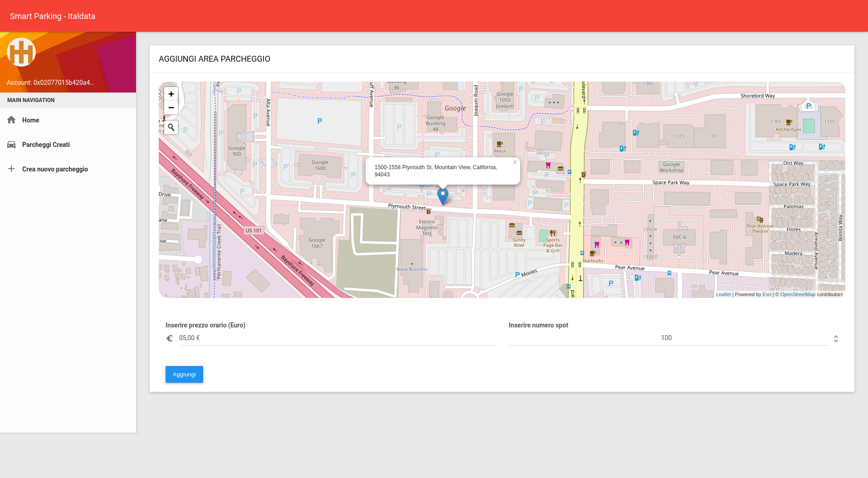Viewport: 868px width, 478px height.
Task: Close the address popup on map
Action: coord(515,162)
